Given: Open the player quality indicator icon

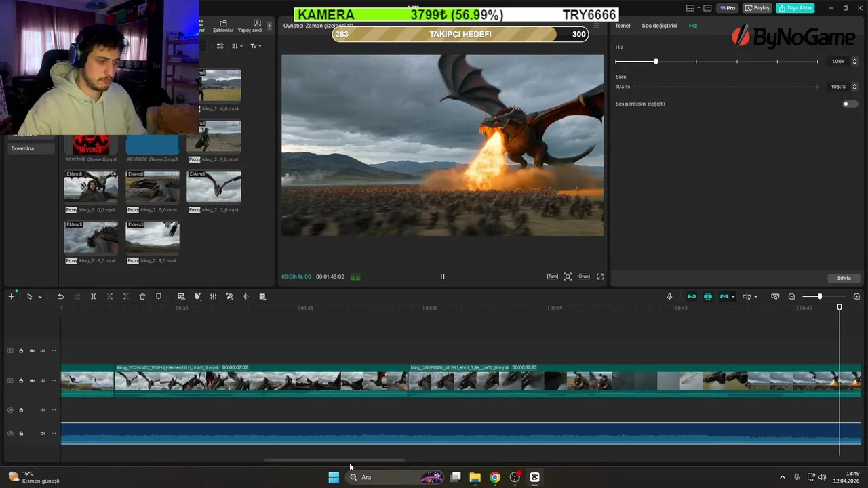Looking at the screenshot, I should (355, 277).
